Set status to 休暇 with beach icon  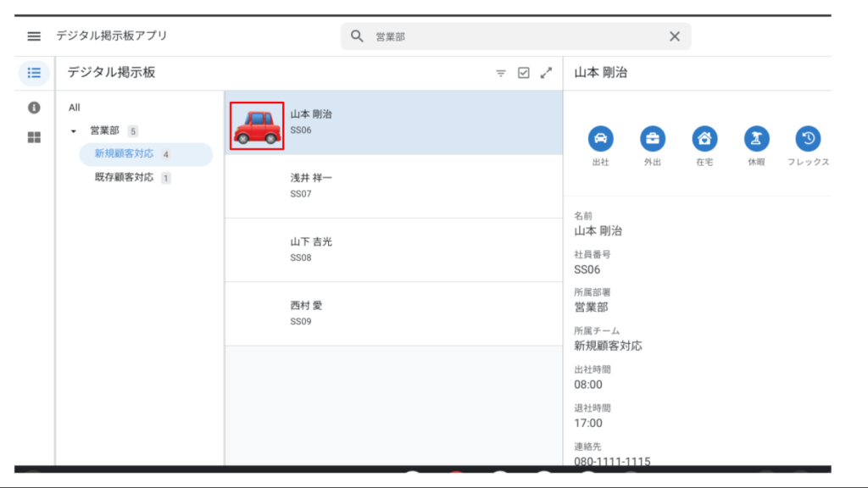pos(756,139)
